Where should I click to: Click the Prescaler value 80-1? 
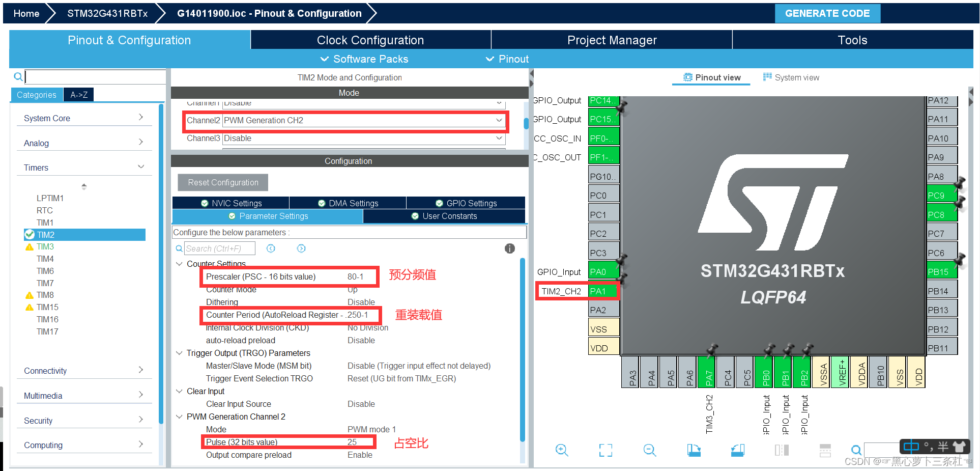click(356, 276)
